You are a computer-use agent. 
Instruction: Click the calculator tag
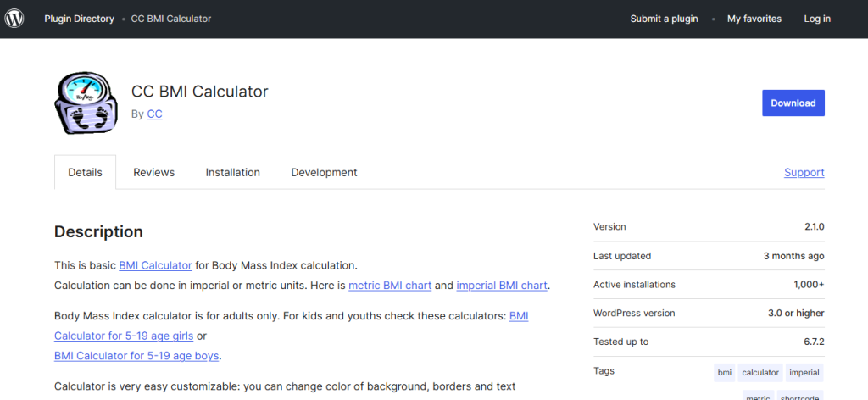[760, 372]
